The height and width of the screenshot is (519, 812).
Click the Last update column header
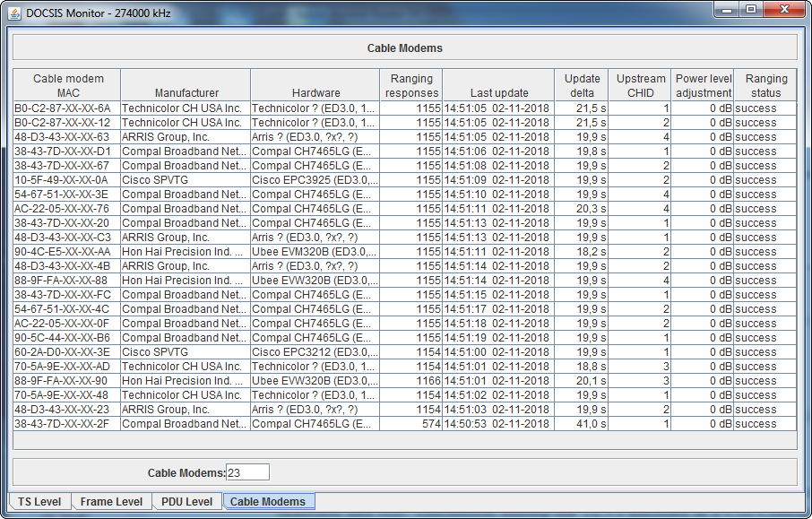coord(498,85)
